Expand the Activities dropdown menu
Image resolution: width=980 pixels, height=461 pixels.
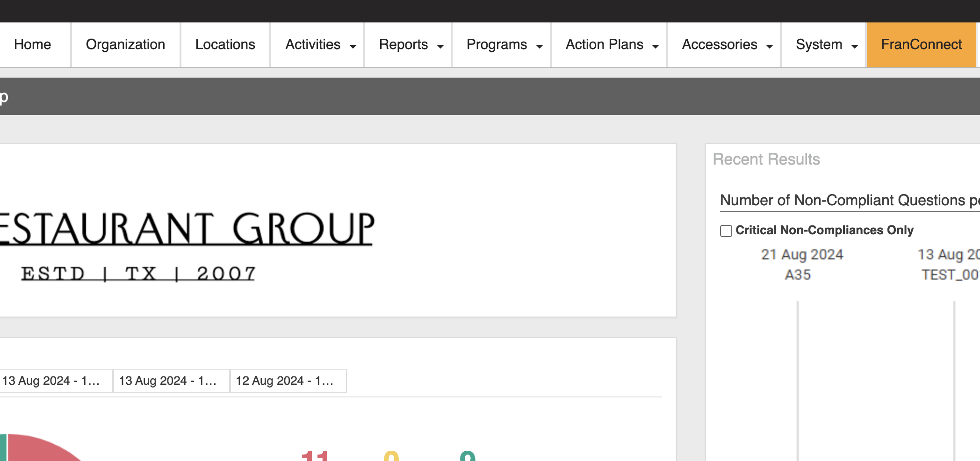tap(320, 45)
